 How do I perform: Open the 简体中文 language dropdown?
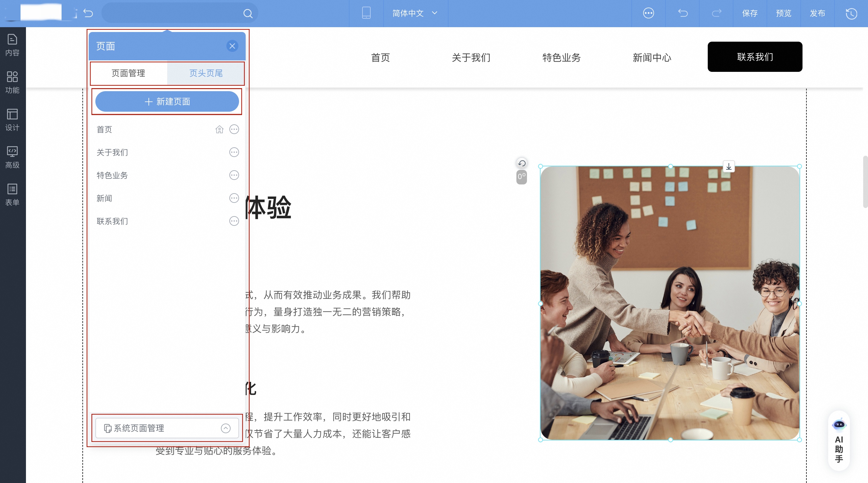click(415, 13)
